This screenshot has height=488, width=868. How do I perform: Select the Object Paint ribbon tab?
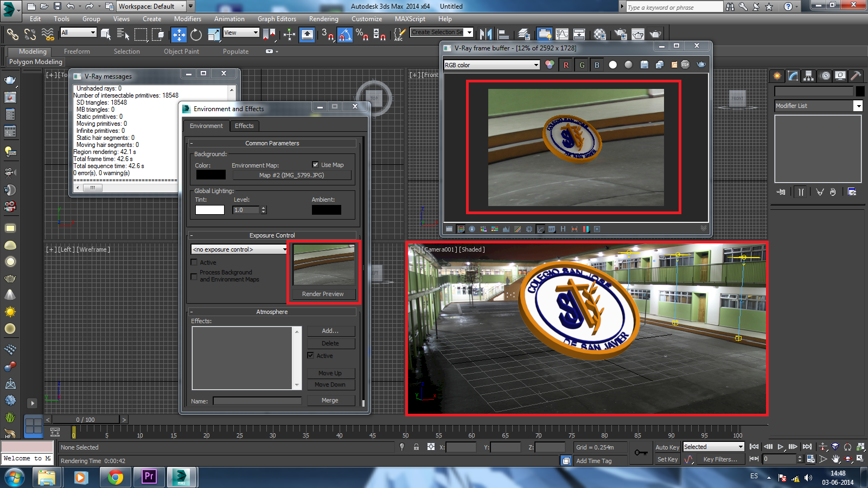pos(182,52)
